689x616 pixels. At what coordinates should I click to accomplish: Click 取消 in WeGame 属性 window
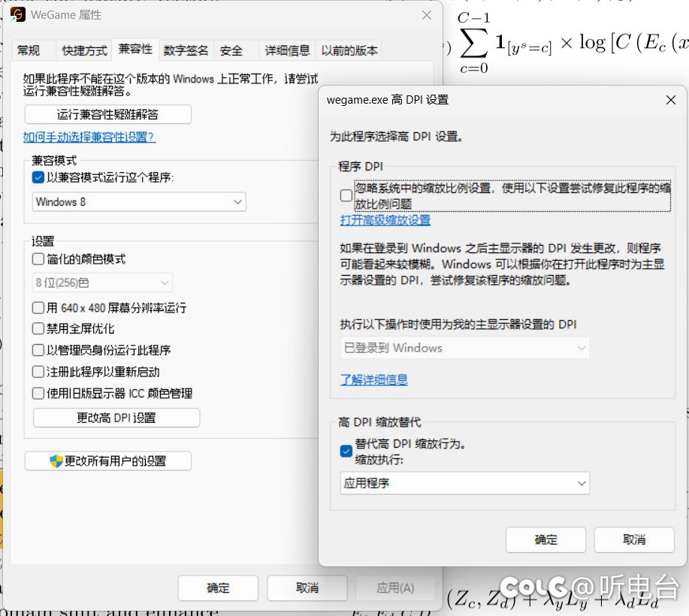pos(307,588)
